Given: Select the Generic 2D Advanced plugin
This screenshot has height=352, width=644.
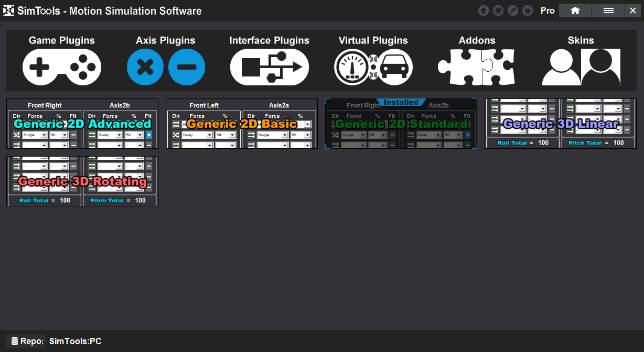Looking at the screenshot, I should coord(82,124).
